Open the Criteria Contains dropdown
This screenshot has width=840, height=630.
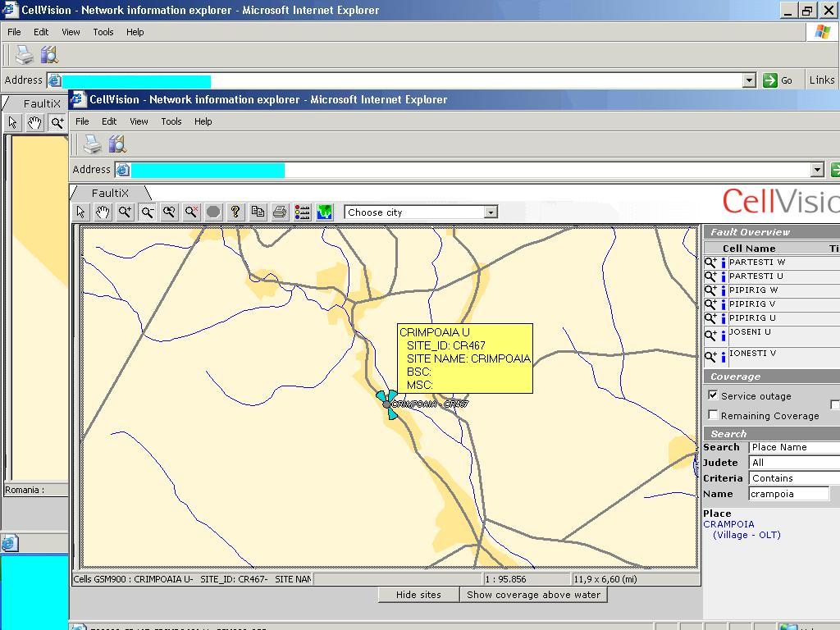pyautogui.click(x=794, y=478)
